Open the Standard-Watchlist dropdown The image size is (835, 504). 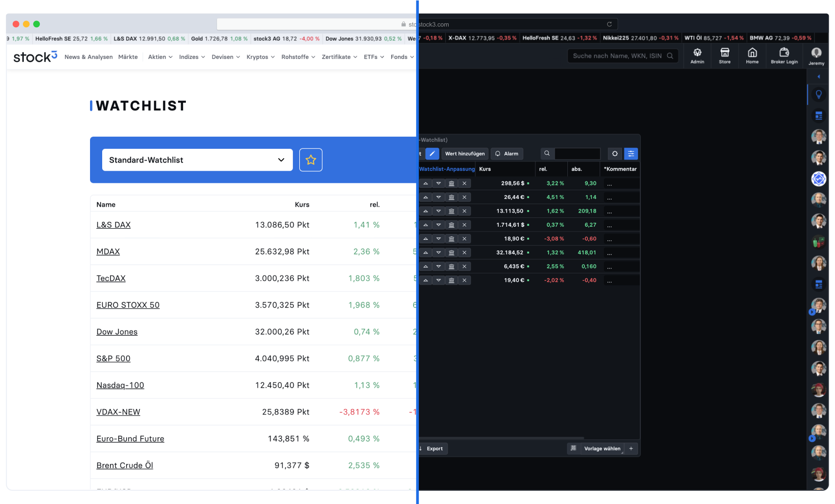coord(197,160)
